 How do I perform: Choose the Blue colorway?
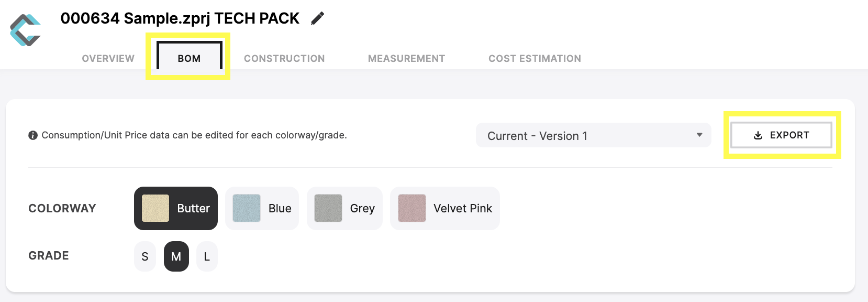(262, 208)
